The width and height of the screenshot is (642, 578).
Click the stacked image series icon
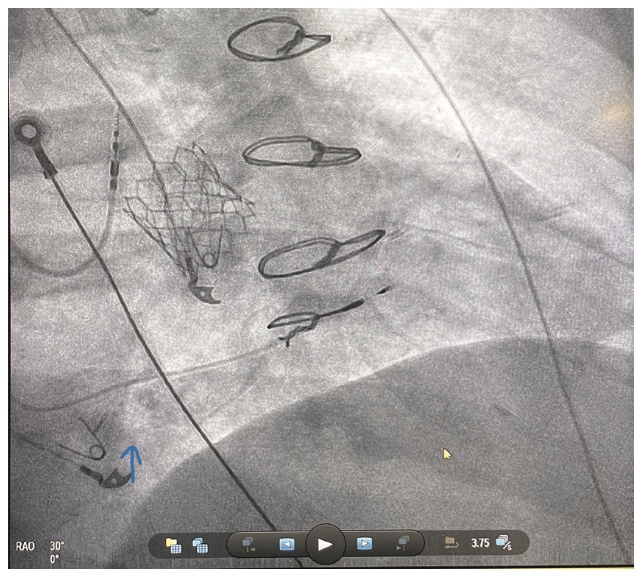tap(200, 545)
